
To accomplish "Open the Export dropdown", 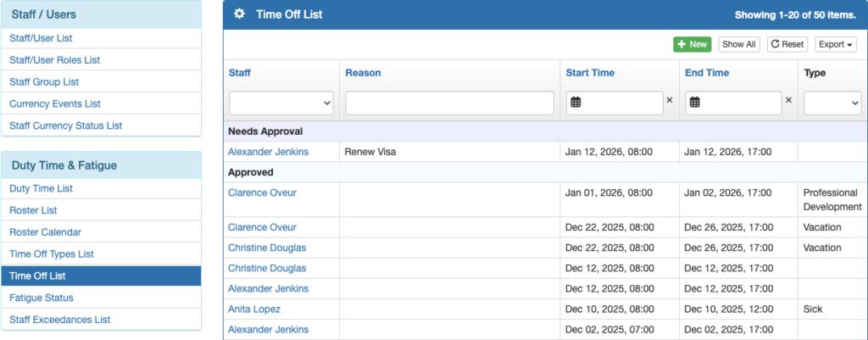I will pos(835,44).
